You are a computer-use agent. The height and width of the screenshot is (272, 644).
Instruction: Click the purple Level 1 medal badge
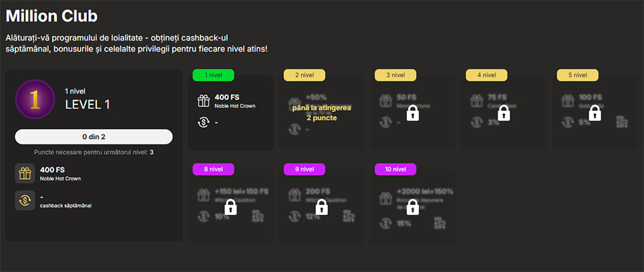coord(35,100)
